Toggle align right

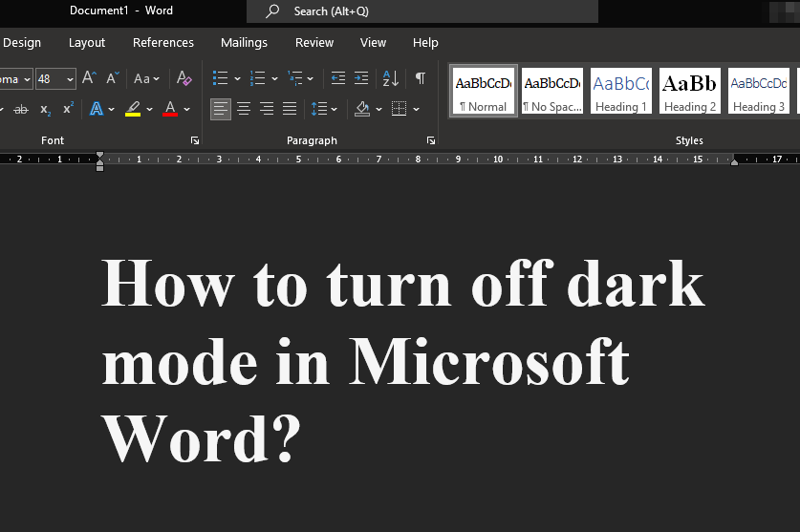tap(267, 109)
